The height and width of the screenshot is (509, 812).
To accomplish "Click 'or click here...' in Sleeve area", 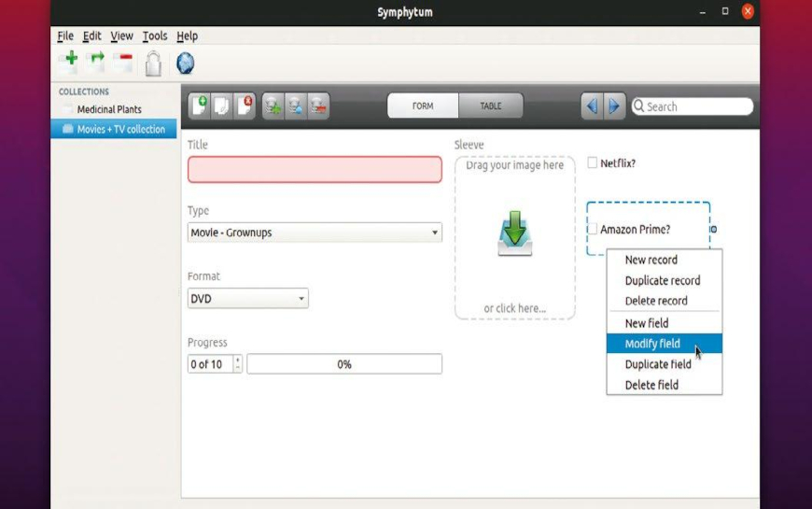I will 515,308.
